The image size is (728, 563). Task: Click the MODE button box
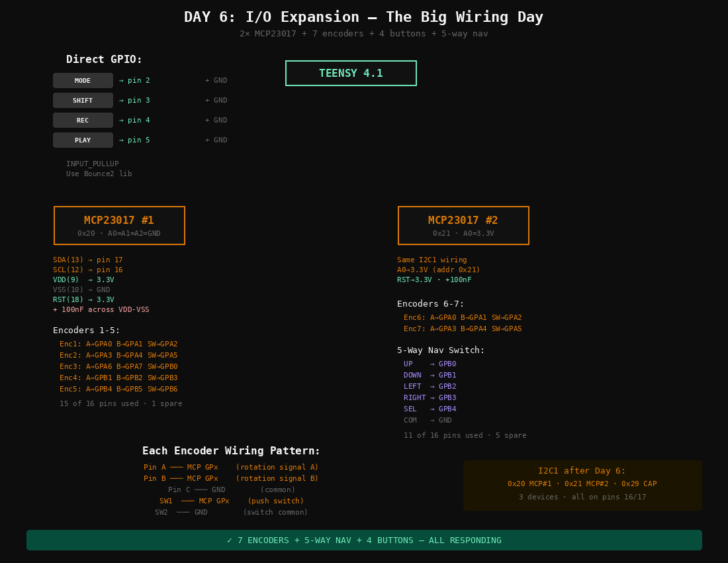tap(83, 80)
